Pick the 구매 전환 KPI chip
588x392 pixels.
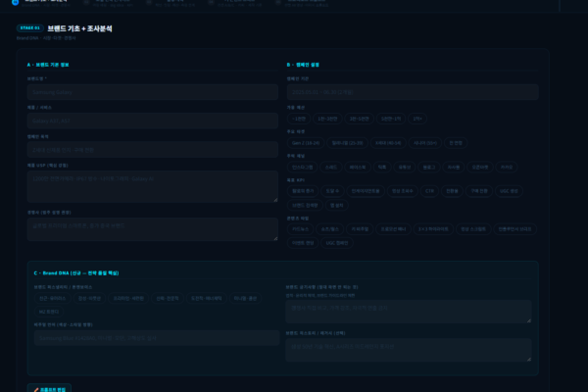(x=479, y=191)
